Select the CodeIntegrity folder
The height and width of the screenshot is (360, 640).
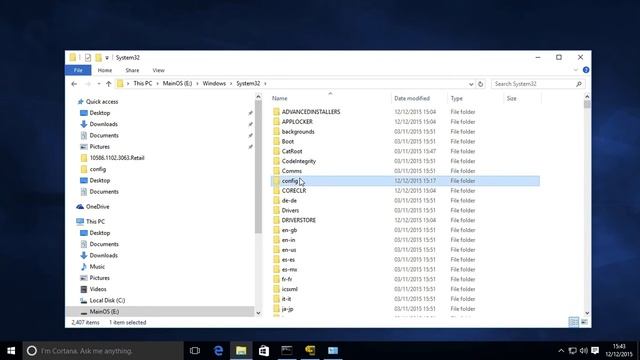[299, 161]
